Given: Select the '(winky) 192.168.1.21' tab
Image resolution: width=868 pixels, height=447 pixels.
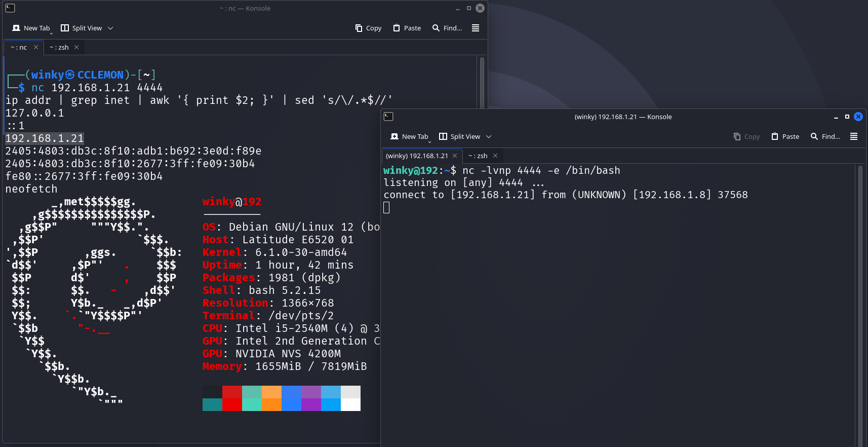Looking at the screenshot, I should click(x=417, y=156).
